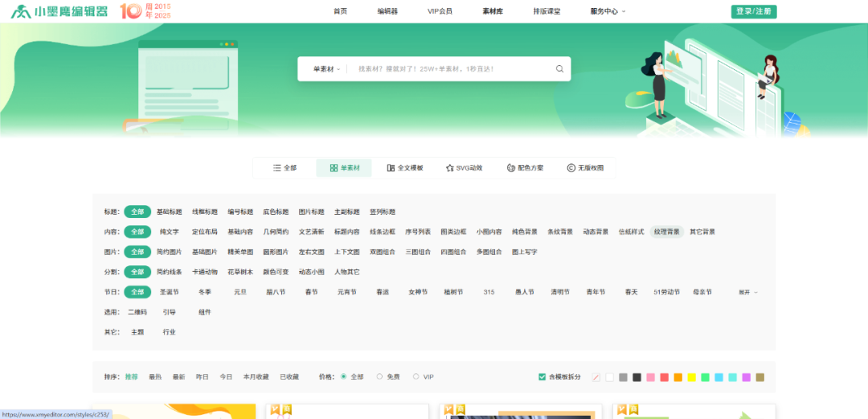Pick the no-color slash swatch
The height and width of the screenshot is (419, 868).
click(596, 377)
